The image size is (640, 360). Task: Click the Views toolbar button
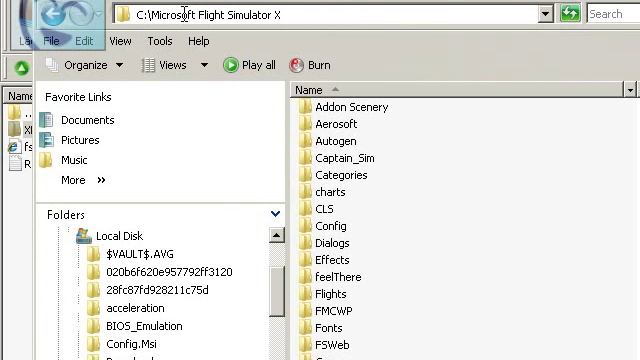click(164, 65)
